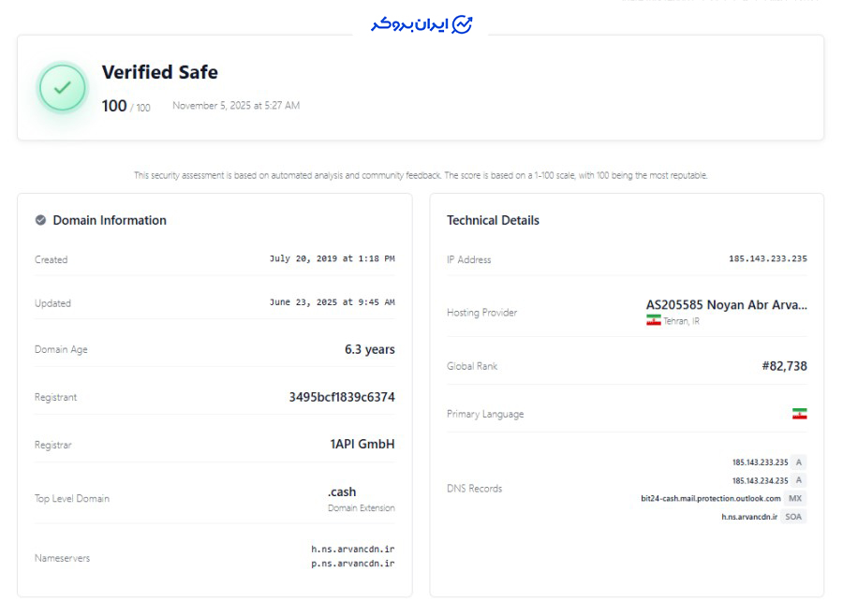The height and width of the screenshot is (616, 843).
Task: Click the 1API GmbH registrar name
Action: pos(362,445)
